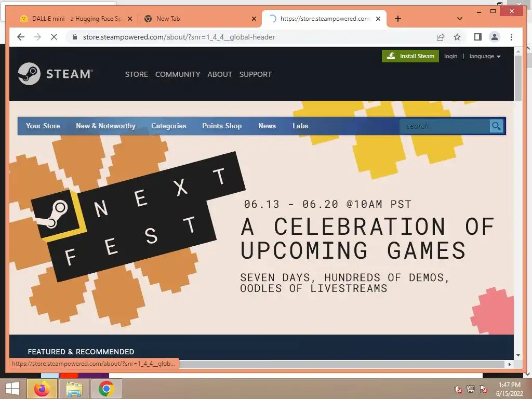Click the address bar URL

179,37
